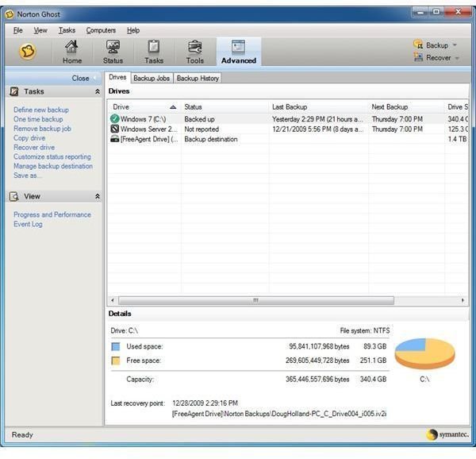Image resolution: width=476 pixels, height=459 pixels.
Task: Click the Define new backup link
Action: click(x=41, y=110)
